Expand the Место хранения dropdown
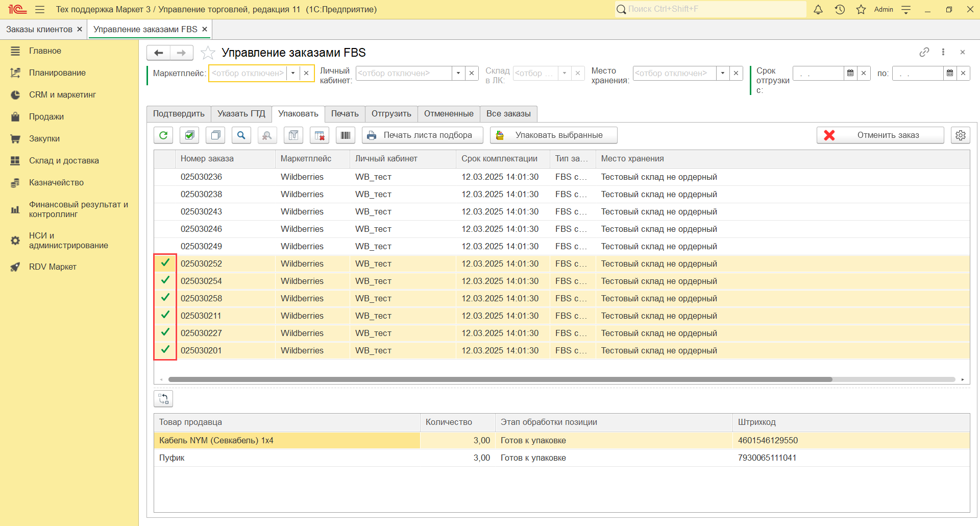980x526 pixels. (x=723, y=73)
